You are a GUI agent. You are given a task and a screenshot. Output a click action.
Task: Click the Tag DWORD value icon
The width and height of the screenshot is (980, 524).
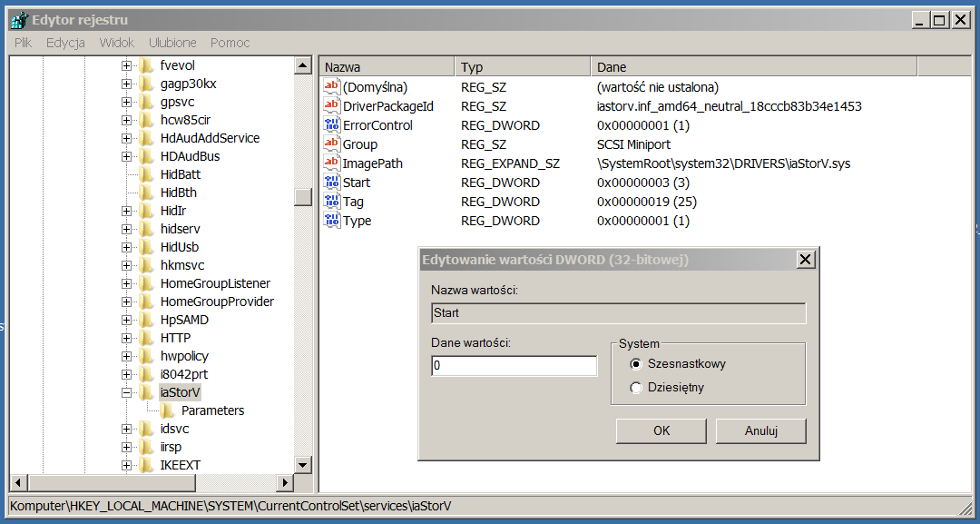[x=331, y=202]
